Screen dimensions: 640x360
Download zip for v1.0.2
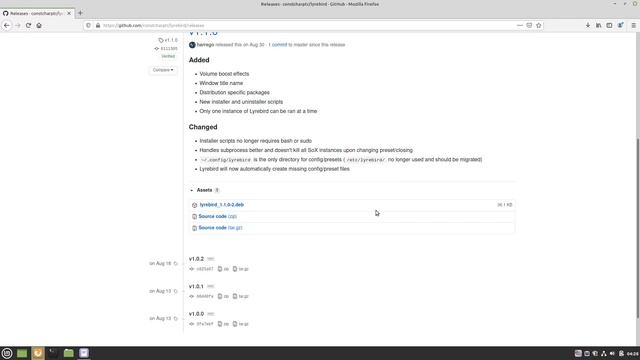[223, 269]
